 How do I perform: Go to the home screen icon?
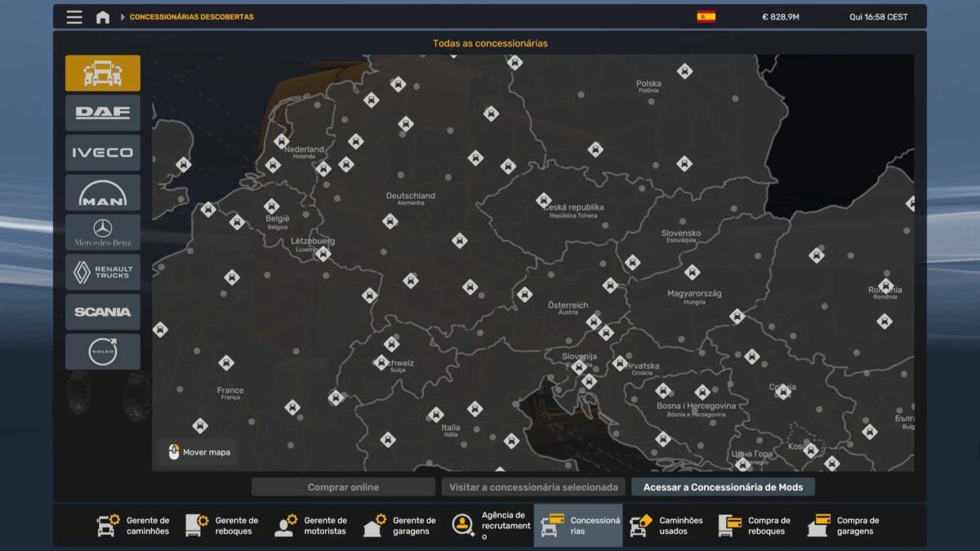pos(103,17)
